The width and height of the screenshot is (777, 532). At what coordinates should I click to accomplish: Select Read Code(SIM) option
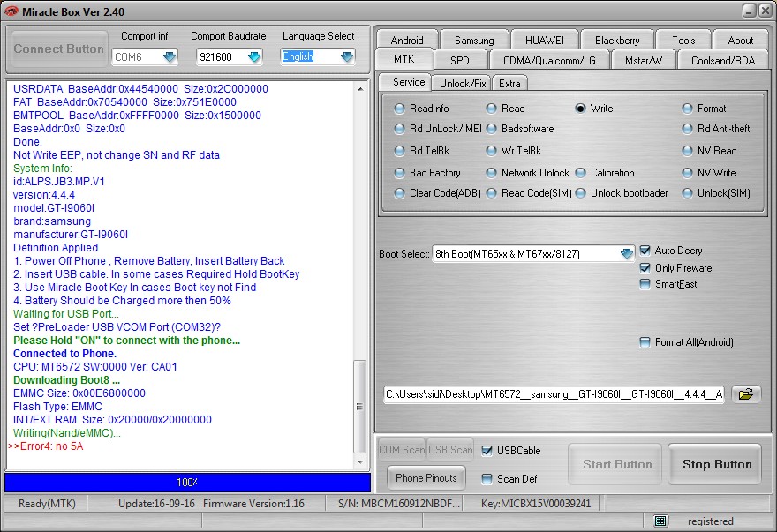click(491, 193)
